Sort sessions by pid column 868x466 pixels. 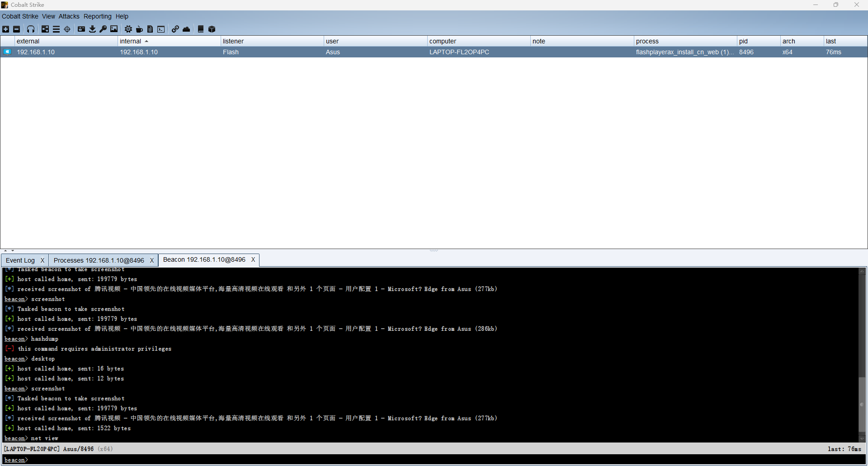click(x=759, y=41)
